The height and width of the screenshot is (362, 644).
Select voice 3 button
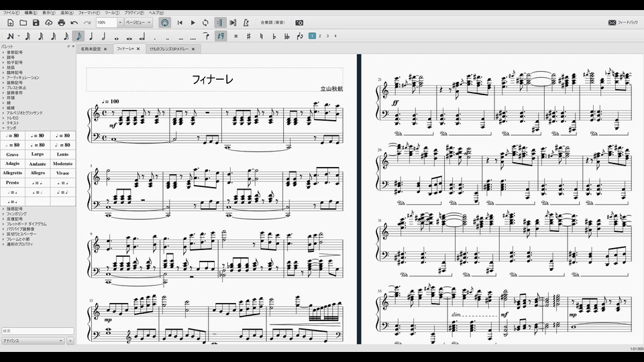point(328,36)
